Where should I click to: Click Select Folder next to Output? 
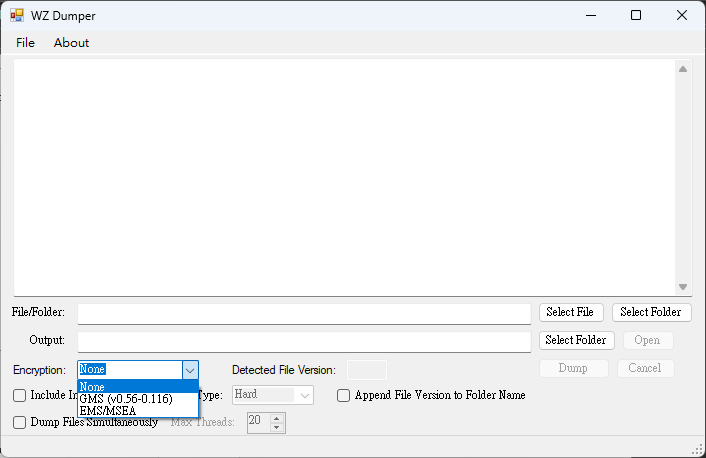576,340
